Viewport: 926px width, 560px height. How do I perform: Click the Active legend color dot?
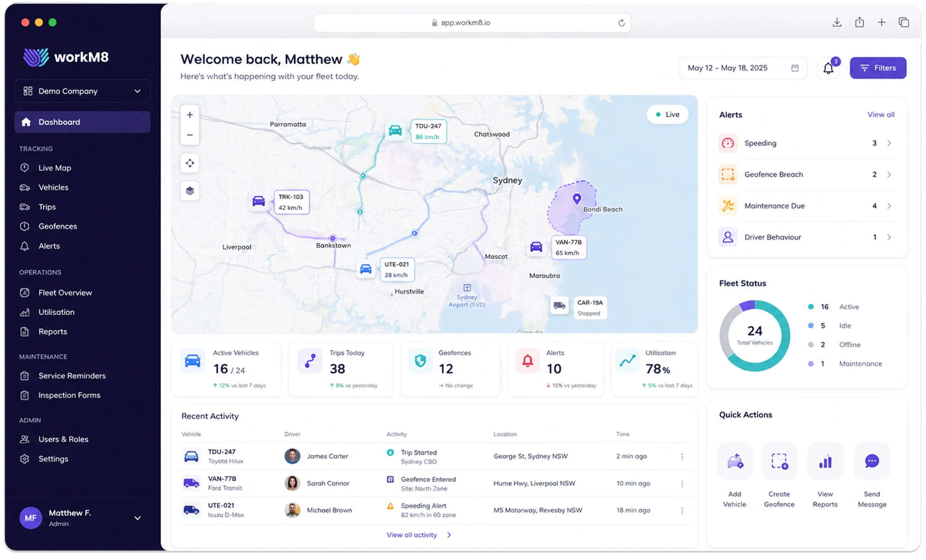(811, 307)
